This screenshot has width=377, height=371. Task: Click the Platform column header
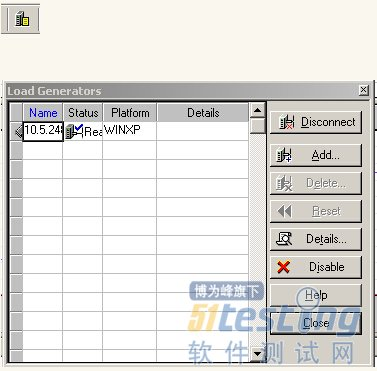(130, 113)
